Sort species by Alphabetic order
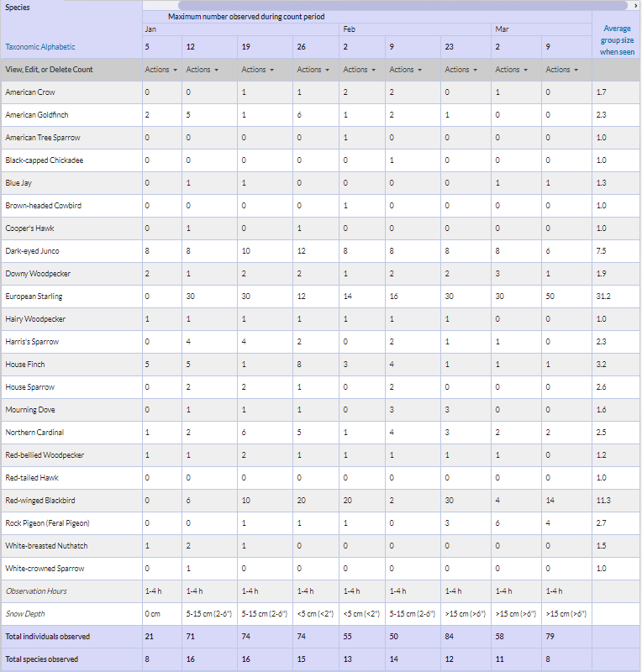The image size is (642, 672). pyautogui.click(x=57, y=47)
